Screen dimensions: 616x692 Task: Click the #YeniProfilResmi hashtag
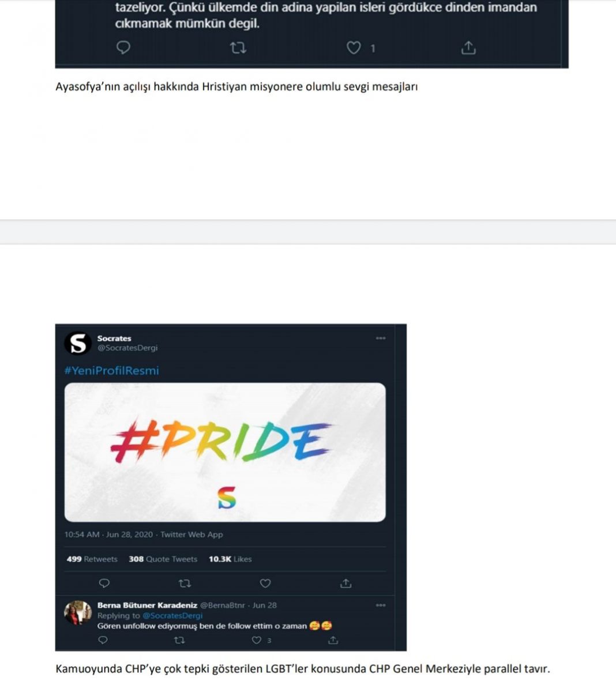click(111, 371)
